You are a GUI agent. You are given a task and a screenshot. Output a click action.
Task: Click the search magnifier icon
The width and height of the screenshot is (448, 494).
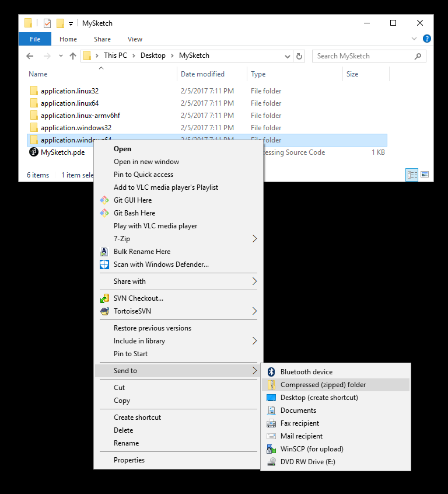418,57
